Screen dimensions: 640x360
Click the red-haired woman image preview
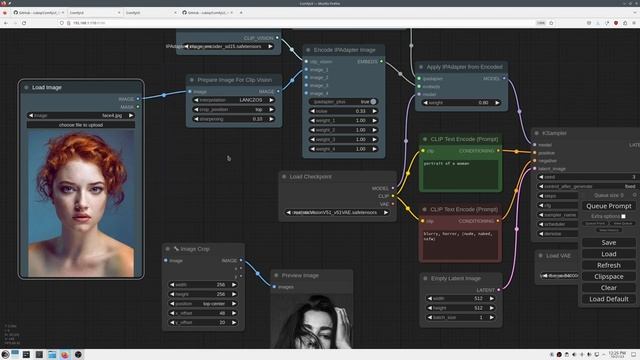(81, 204)
